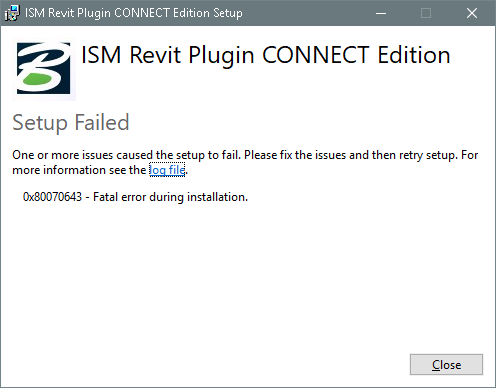Click the 0x80070643 error code

pos(52,197)
